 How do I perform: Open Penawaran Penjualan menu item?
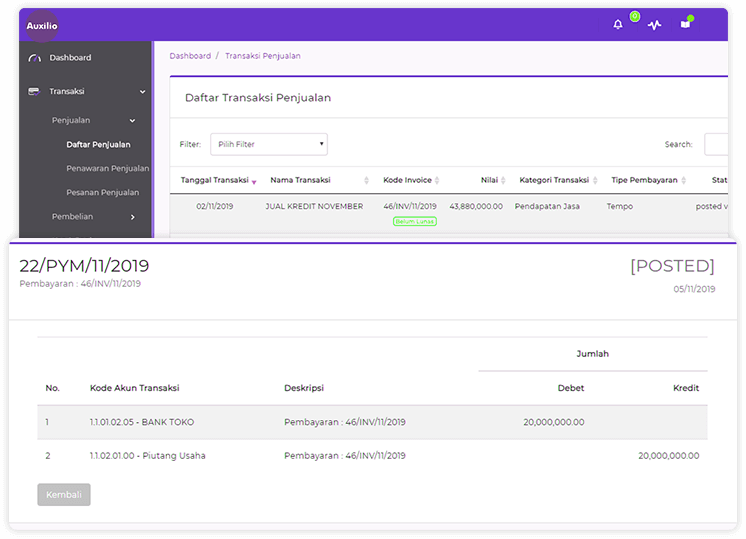tap(107, 169)
